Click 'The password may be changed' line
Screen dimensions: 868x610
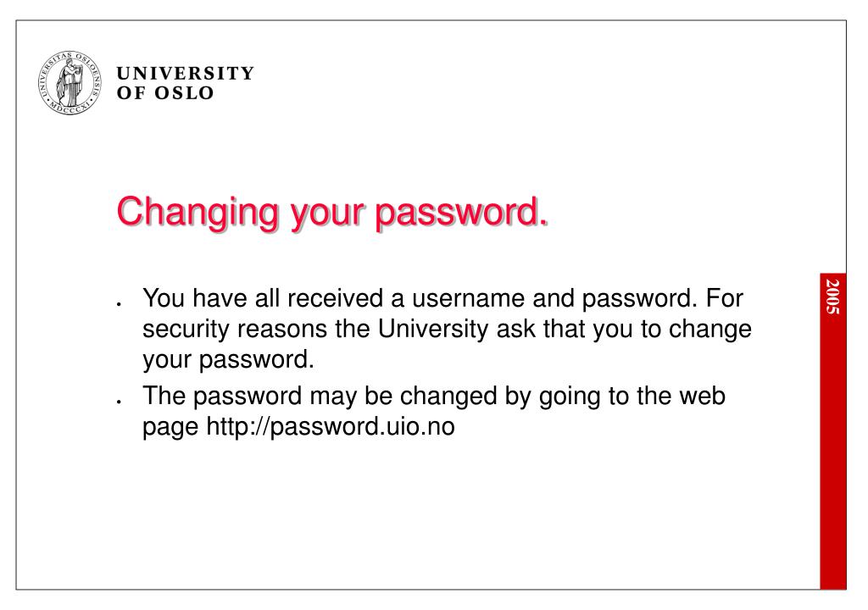(x=434, y=396)
